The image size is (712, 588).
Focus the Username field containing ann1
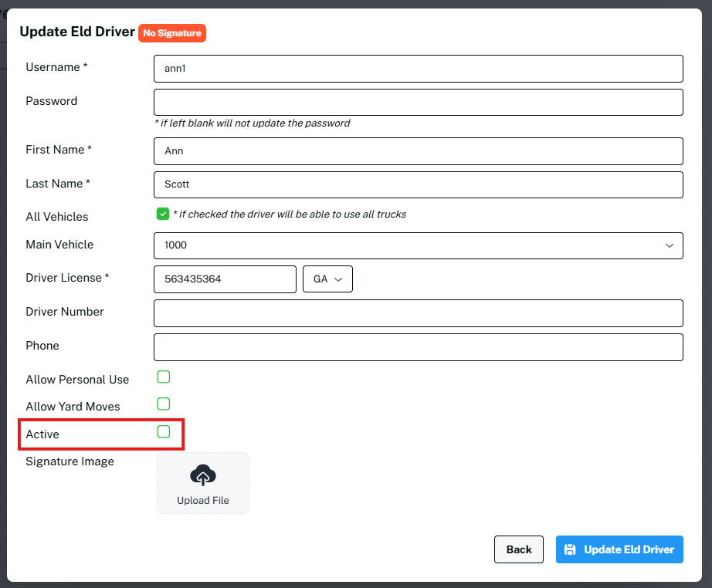[418, 69]
